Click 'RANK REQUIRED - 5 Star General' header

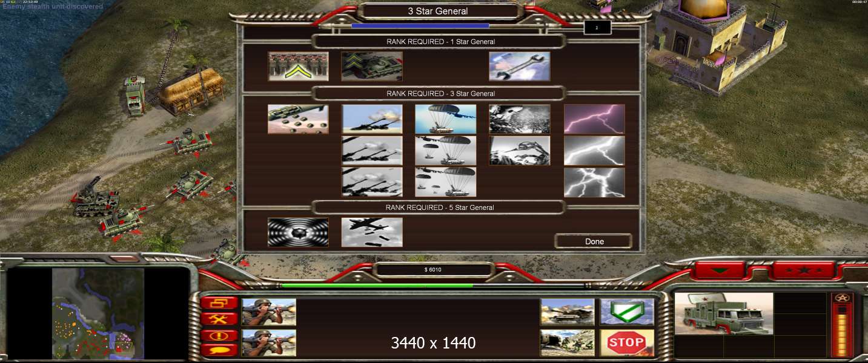(x=440, y=208)
